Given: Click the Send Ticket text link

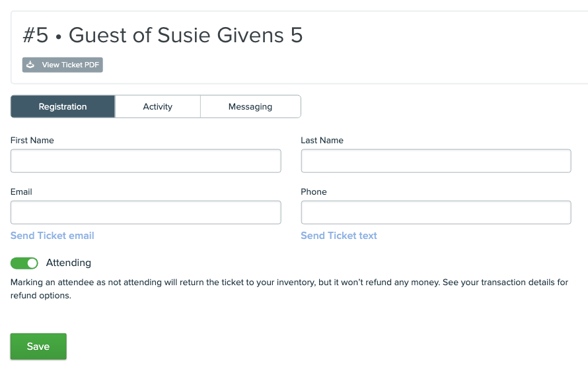Looking at the screenshot, I should (x=339, y=236).
